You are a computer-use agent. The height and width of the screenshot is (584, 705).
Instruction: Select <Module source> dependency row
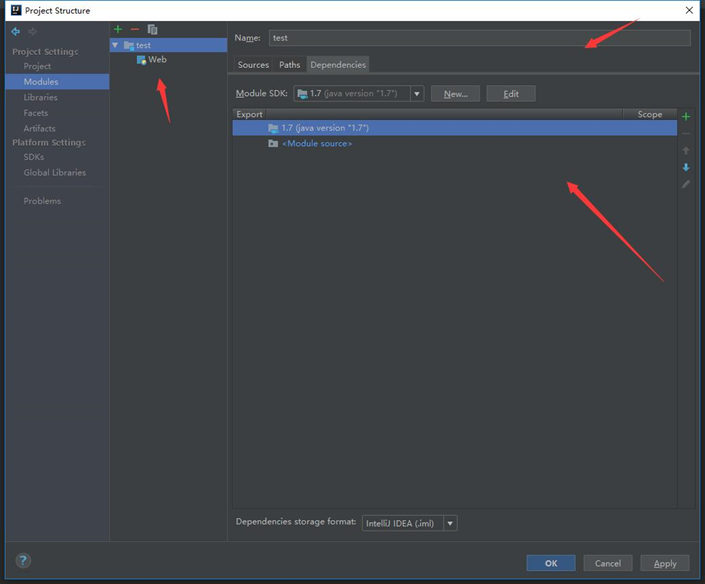click(455, 143)
